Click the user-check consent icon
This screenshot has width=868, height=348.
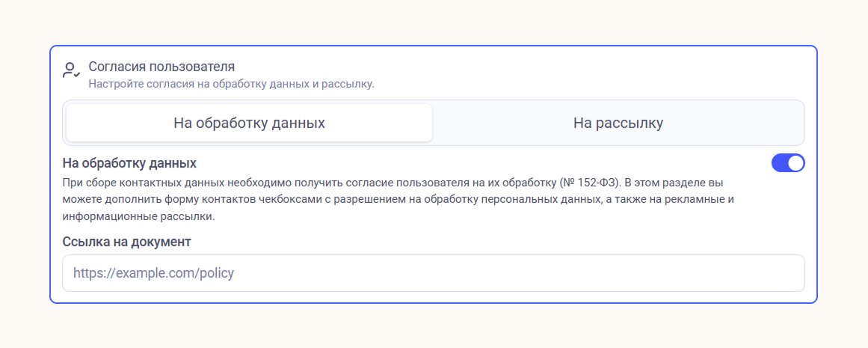(x=71, y=71)
